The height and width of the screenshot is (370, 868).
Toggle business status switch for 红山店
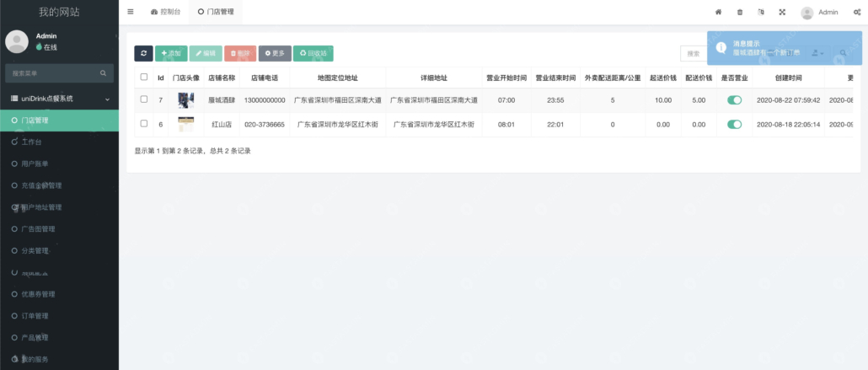[x=734, y=124]
